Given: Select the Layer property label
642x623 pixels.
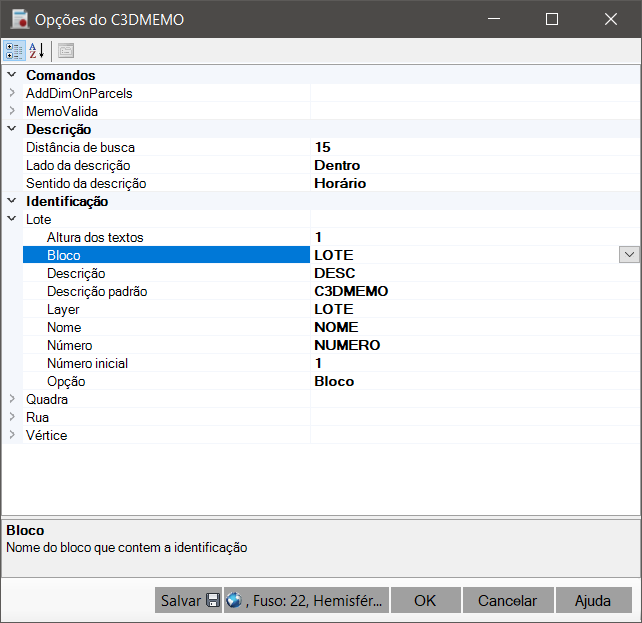Looking at the screenshot, I should click(x=63, y=309).
